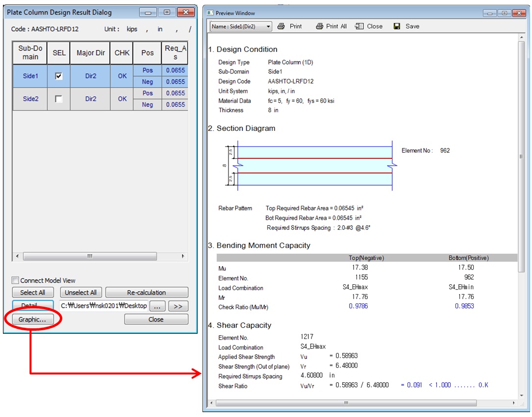Enable Connect Model View checkbox
Image resolution: width=532 pixels, height=417 pixels.
pos(15,281)
